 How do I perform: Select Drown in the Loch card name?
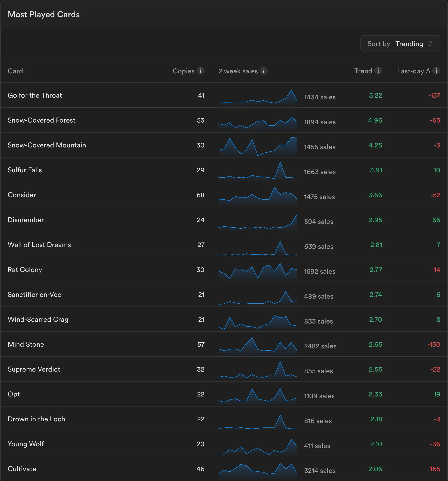(x=36, y=419)
